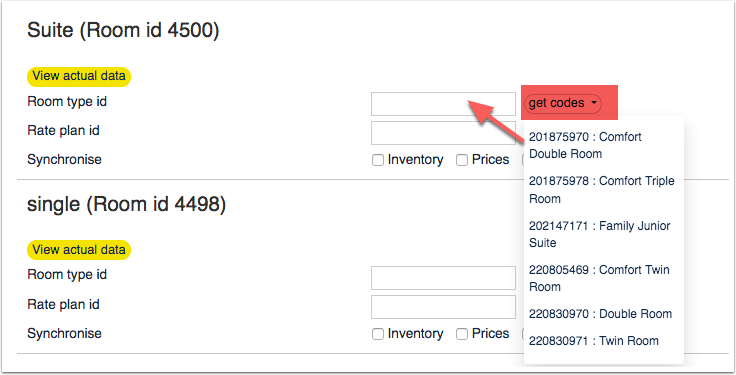Focus Suite Rate plan id field
This screenshot has width=736, height=375.
(443, 133)
